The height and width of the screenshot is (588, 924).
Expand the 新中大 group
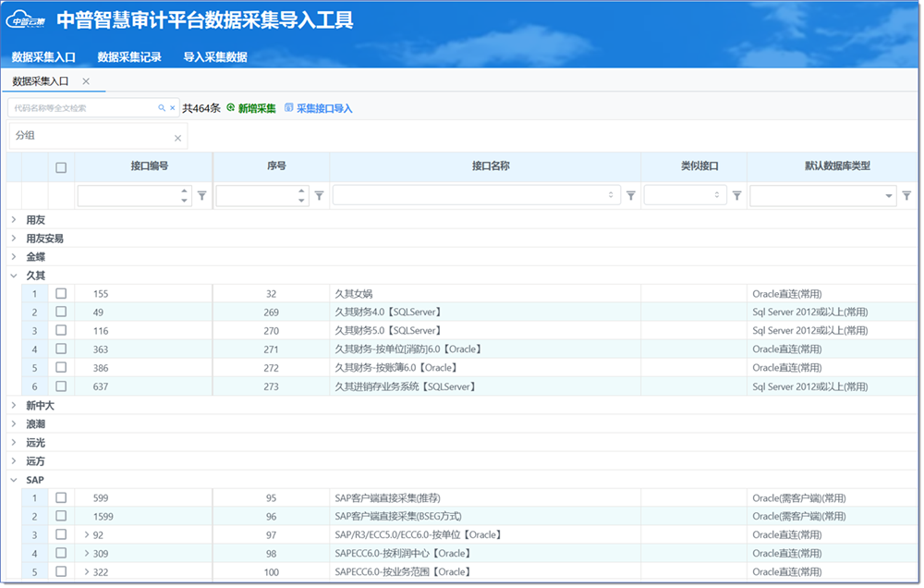tap(14, 405)
